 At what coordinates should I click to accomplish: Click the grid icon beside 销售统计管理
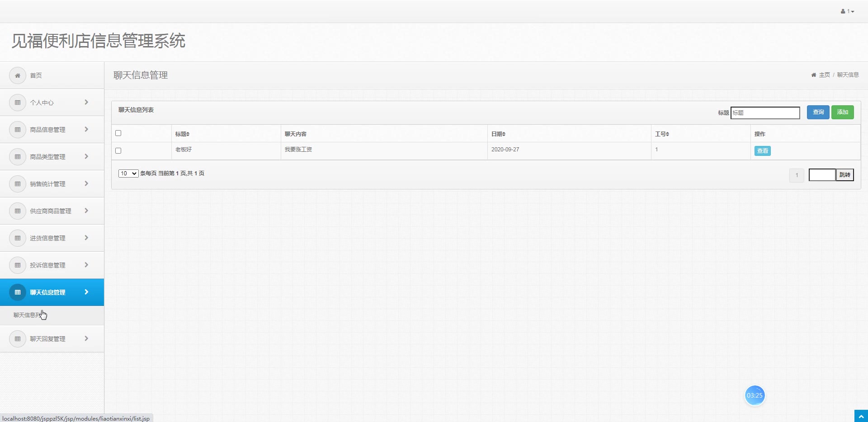point(18,184)
